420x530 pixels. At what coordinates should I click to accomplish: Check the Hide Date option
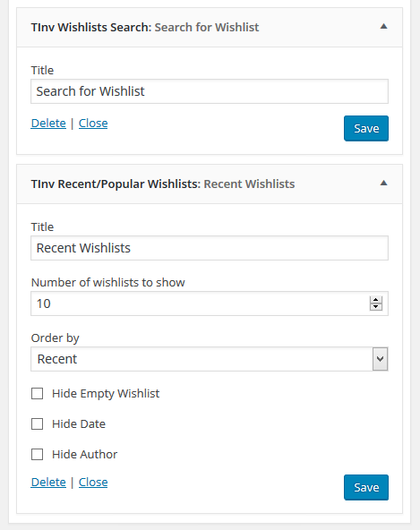tap(38, 423)
